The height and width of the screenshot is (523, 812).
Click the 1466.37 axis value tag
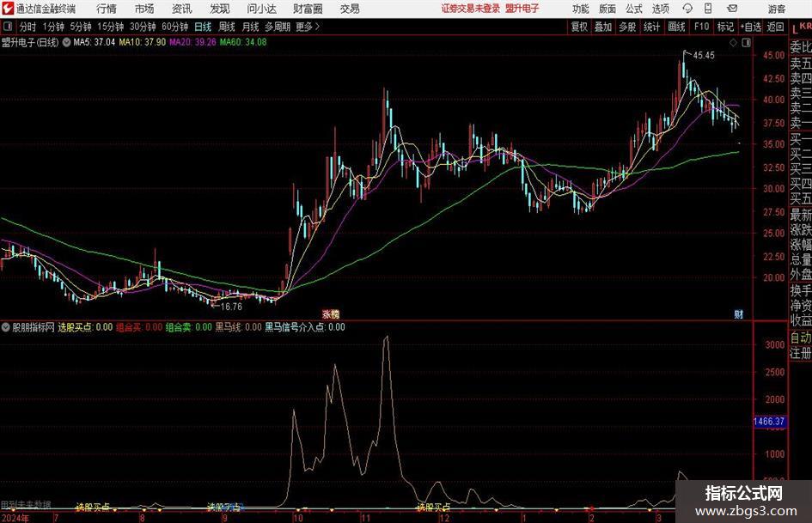tap(770, 422)
